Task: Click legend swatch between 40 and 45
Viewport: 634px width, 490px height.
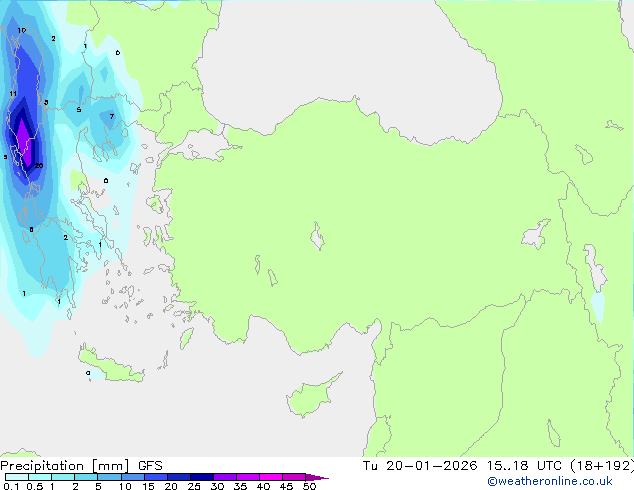Action: tap(271, 477)
